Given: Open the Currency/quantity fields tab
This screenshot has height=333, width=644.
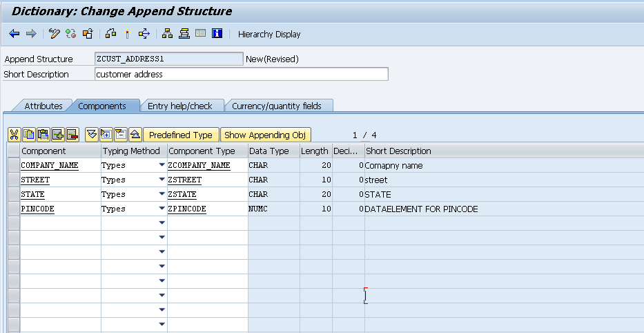Looking at the screenshot, I should click(276, 106).
